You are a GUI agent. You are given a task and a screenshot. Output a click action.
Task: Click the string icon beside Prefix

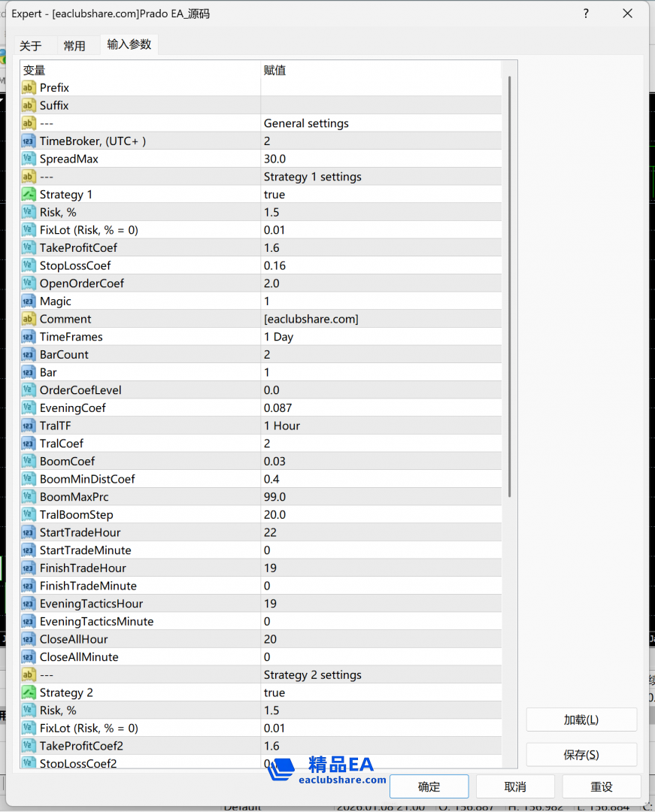click(x=29, y=88)
